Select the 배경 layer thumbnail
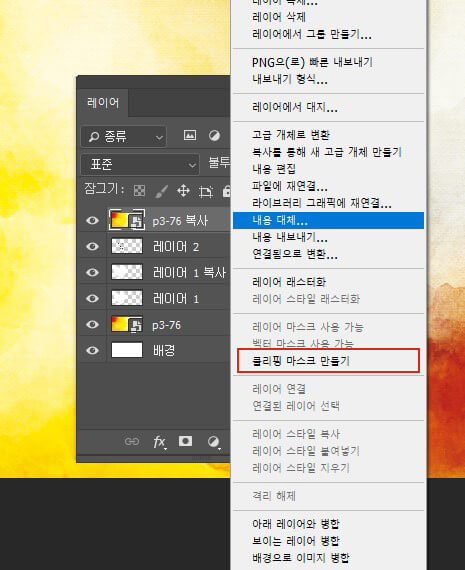 pos(127,350)
